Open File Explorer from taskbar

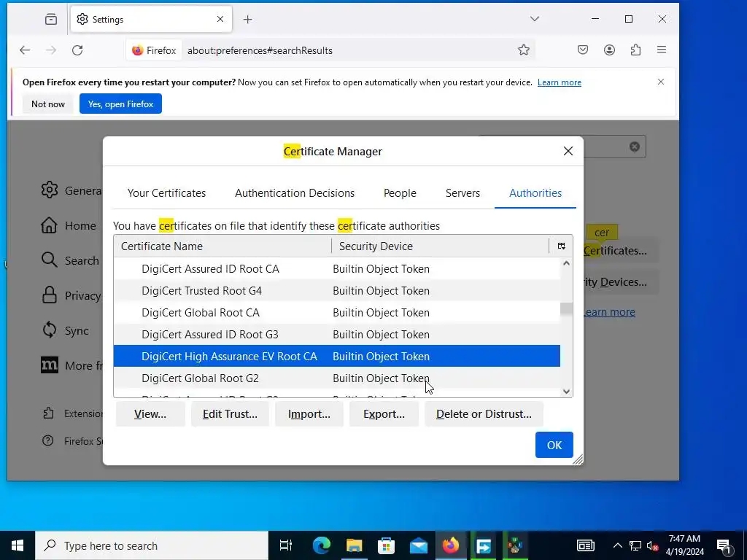(x=354, y=545)
